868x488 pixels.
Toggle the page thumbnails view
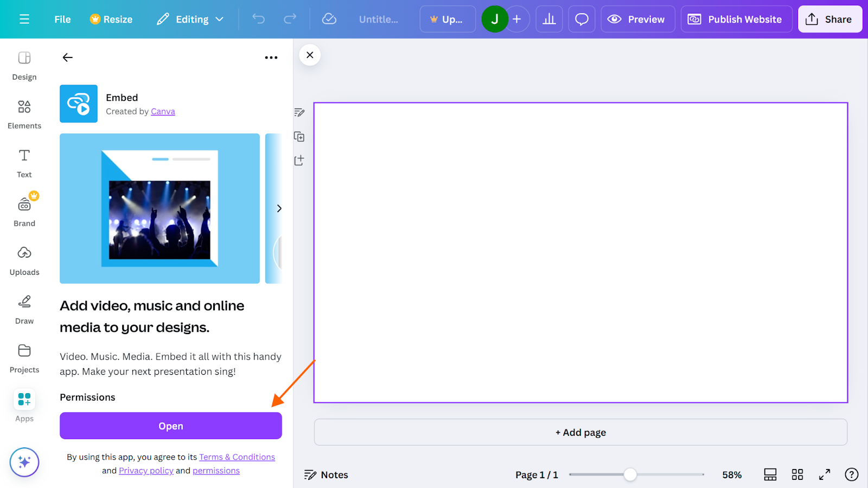[x=770, y=474]
